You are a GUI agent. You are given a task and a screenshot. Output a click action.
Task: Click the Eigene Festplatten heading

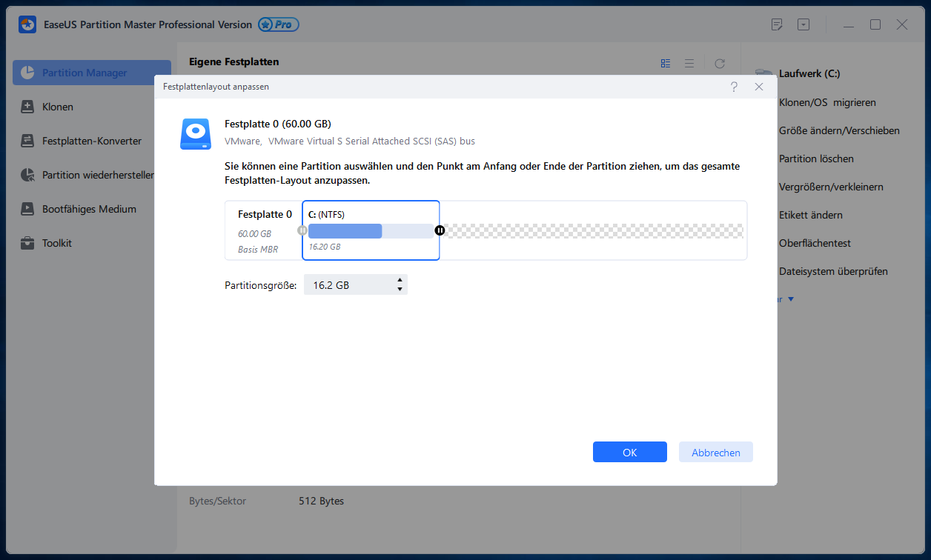(234, 61)
